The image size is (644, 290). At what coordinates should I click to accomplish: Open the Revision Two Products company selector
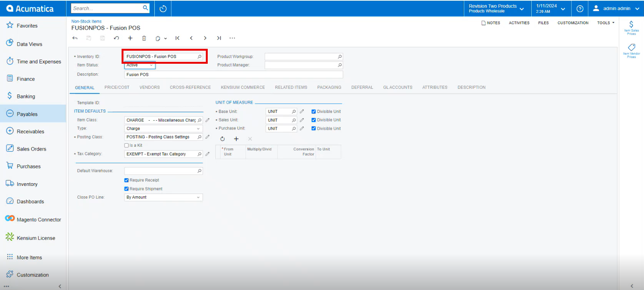pos(496,8)
